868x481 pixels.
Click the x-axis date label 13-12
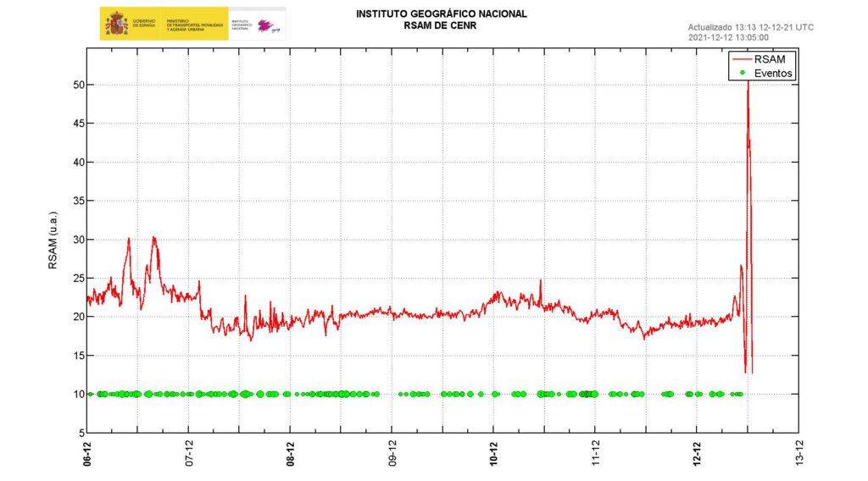click(x=798, y=453)
